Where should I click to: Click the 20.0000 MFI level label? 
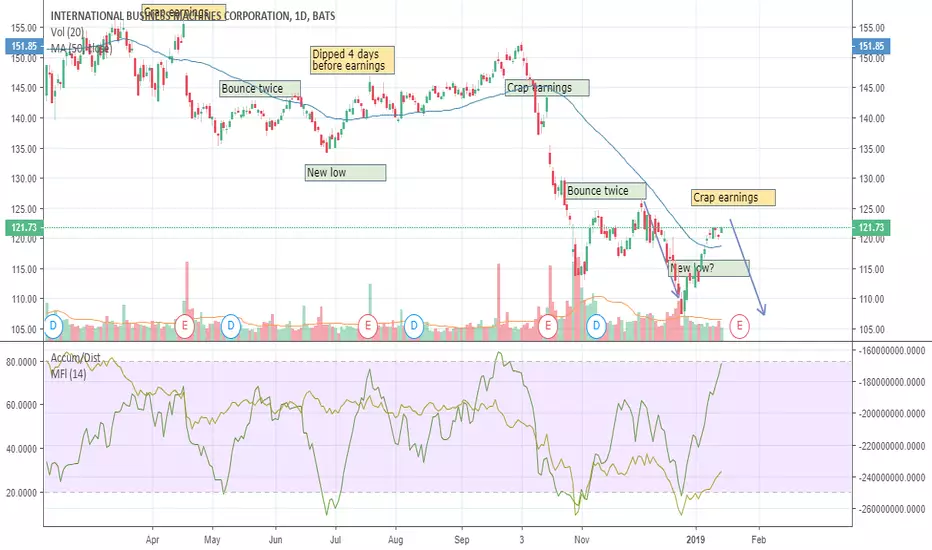pos(21,492)
